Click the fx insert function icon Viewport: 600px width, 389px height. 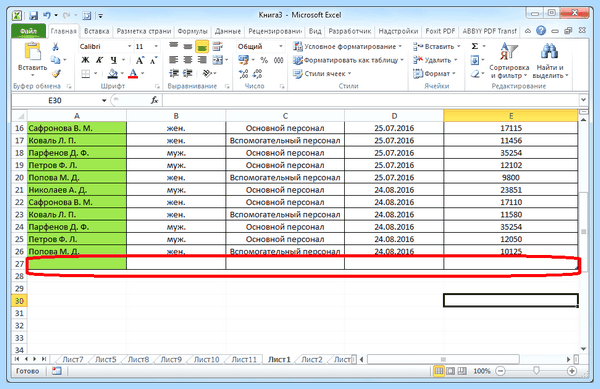[155, 100]
